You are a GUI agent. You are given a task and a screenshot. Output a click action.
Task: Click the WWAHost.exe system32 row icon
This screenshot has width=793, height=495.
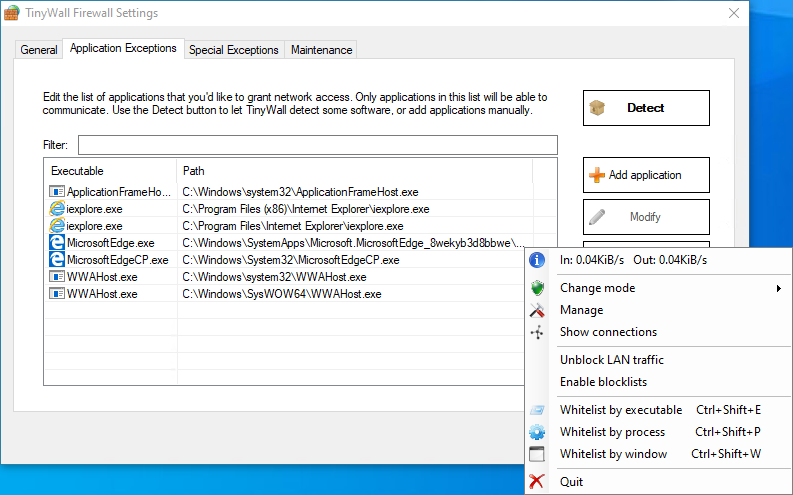coord(57,277)
